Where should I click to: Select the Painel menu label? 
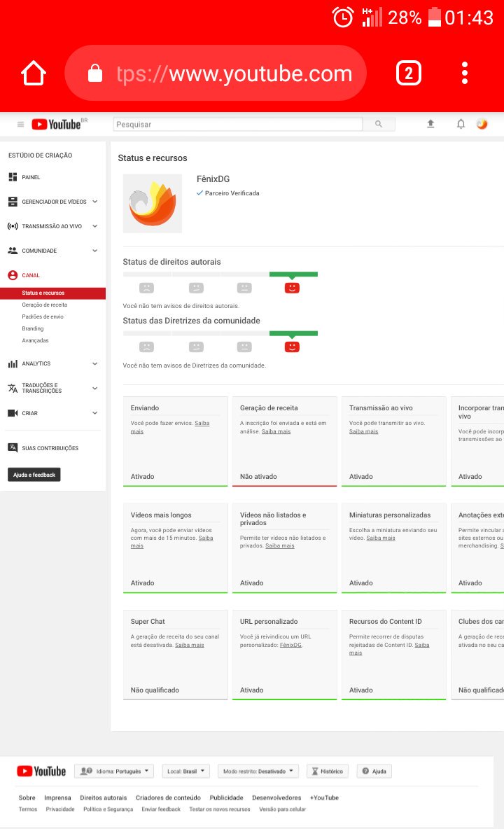(x=31, y=177)
